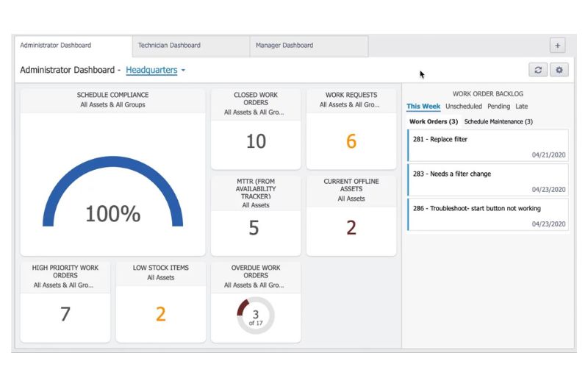Click the Overdue Work Orders 3 of 17 donut

[x=256, y=316]
